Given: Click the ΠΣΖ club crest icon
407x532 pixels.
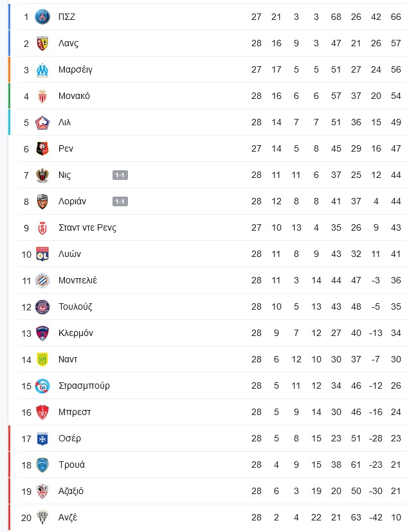Looking at the screenshot, I should pos(42,17).
